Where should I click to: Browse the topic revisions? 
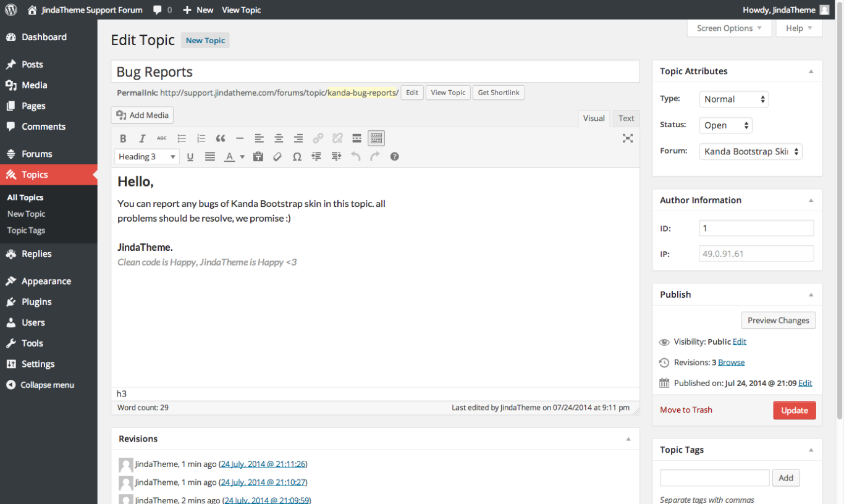(x=732, y=363)
